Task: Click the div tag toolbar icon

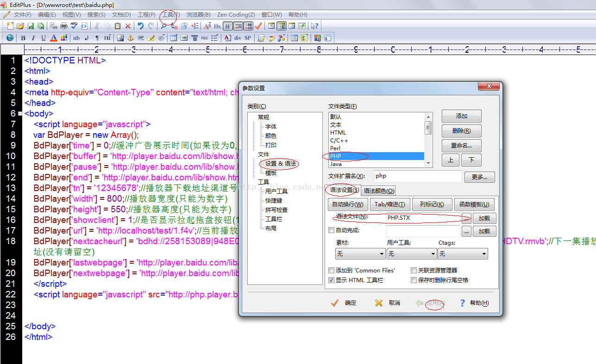Action: pyautogui.click(x=238, y=37)
